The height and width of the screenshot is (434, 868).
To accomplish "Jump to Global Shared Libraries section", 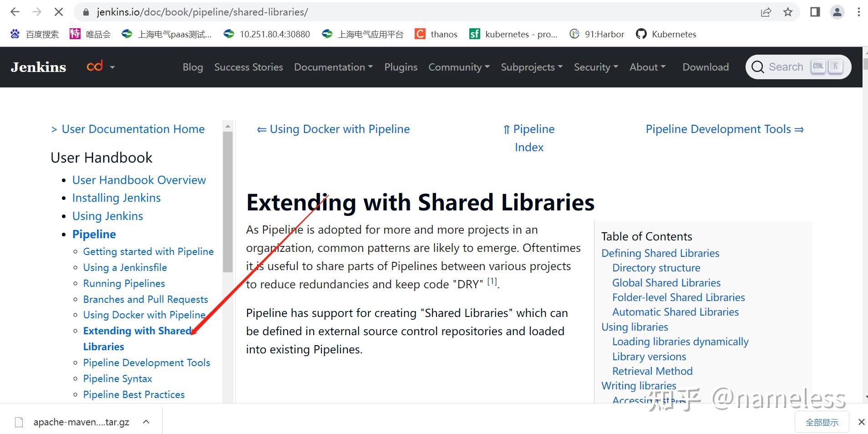I will pos(666,283).
